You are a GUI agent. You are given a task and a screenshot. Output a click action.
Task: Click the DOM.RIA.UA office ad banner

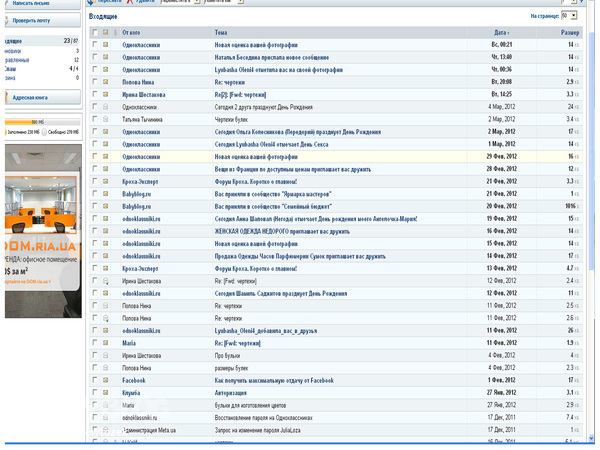tap(43, 231)
